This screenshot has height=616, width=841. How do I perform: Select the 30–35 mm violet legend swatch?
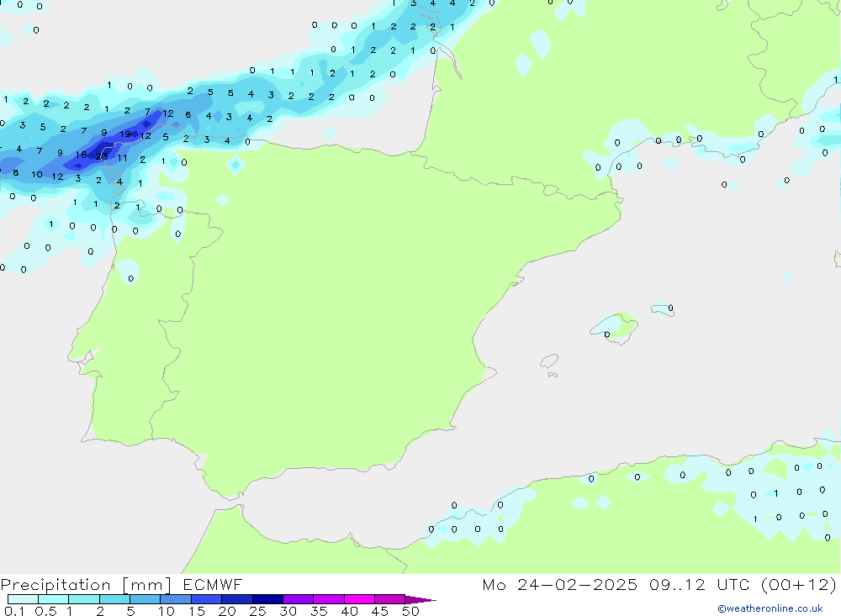(x=299, y=599)
